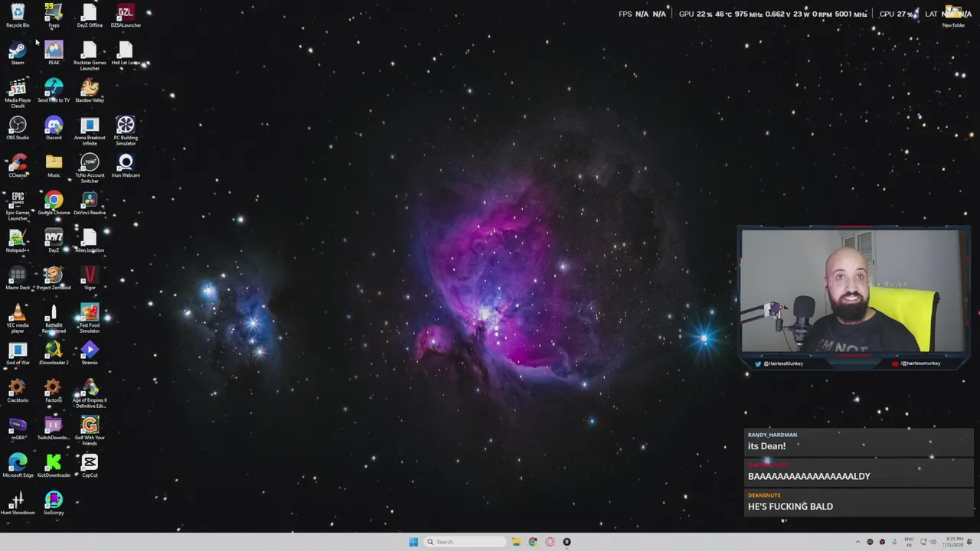The width and height of the screenshot is (980, 551).
Task: Launch Stremio from the desktop
Action: tap(90, 353)
